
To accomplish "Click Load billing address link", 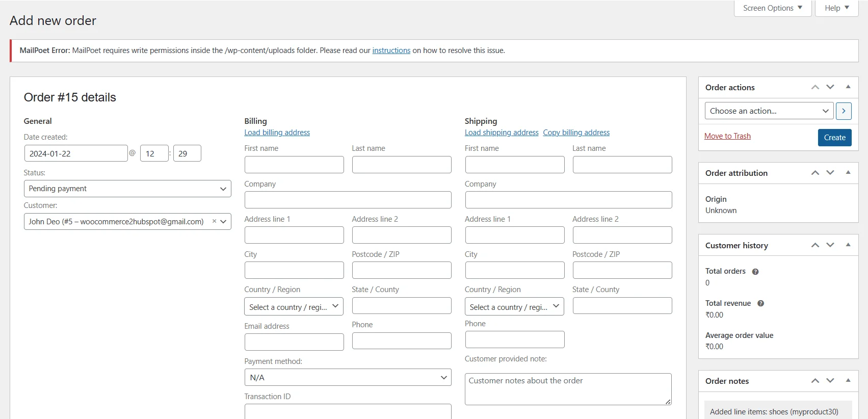I will point(277,133).
